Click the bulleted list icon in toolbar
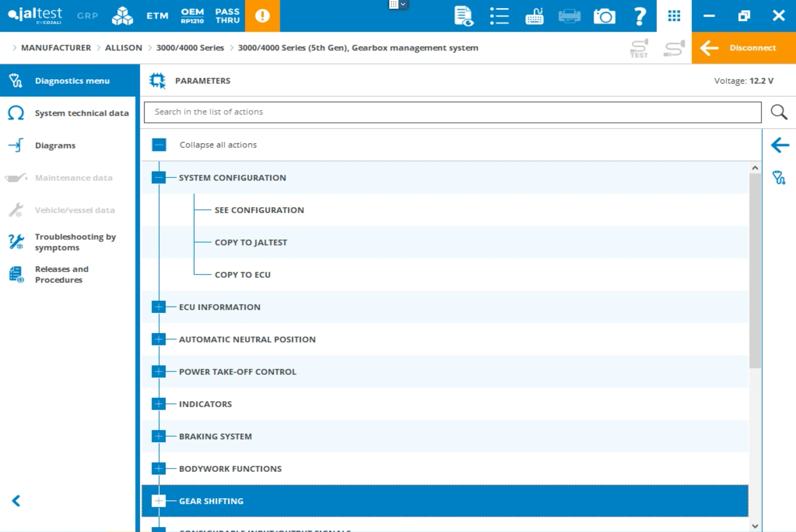The width and height of the screenshot is (796, 532). pyautogui.click(x=499, y=16)
